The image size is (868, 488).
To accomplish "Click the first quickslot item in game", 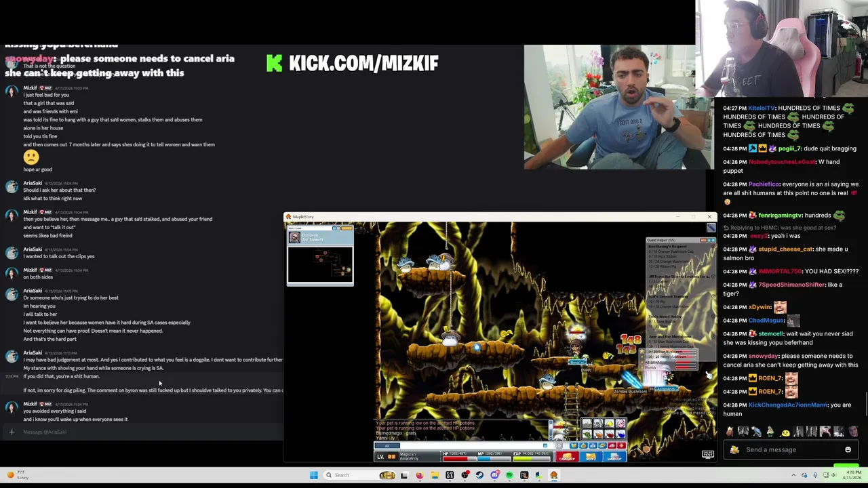I will coord(587,424).
